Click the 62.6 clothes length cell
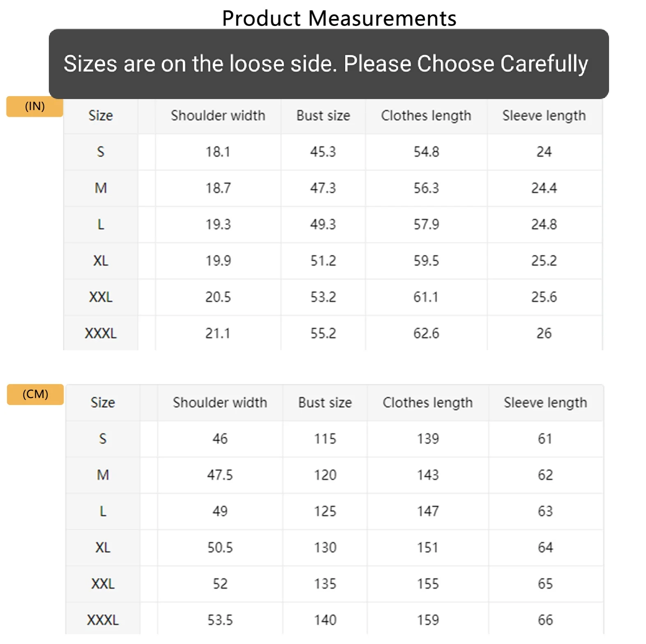The height and width of the screenshot is (644, 646). click(x=426, y=333)
